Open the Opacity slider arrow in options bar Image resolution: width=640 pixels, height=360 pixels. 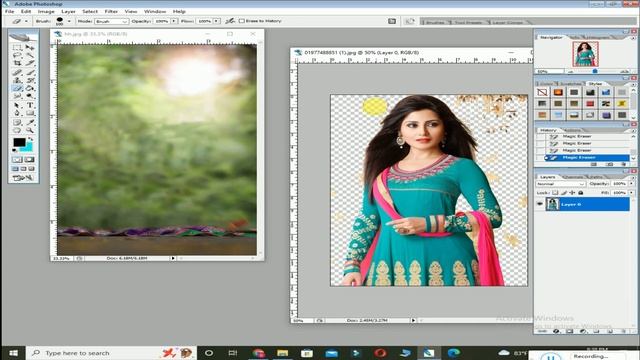pyautogui.click(x=174, y=21)
